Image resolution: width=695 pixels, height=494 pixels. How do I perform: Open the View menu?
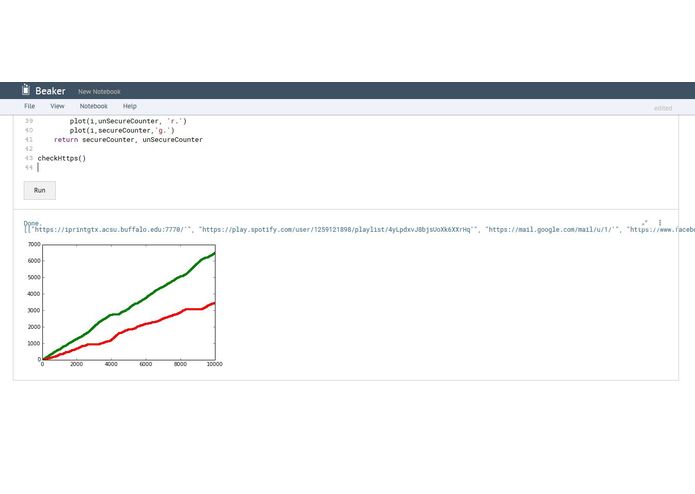tap(57, 106)
